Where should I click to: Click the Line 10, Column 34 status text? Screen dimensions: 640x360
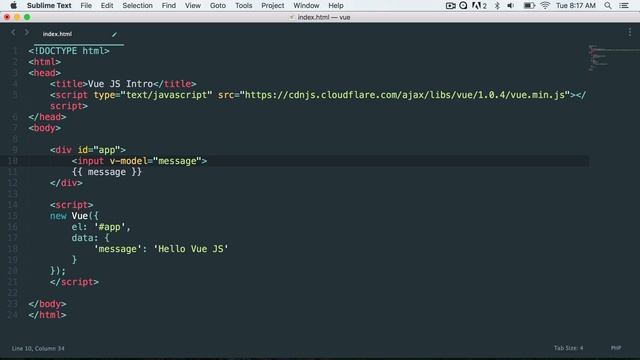pos(38,348)
